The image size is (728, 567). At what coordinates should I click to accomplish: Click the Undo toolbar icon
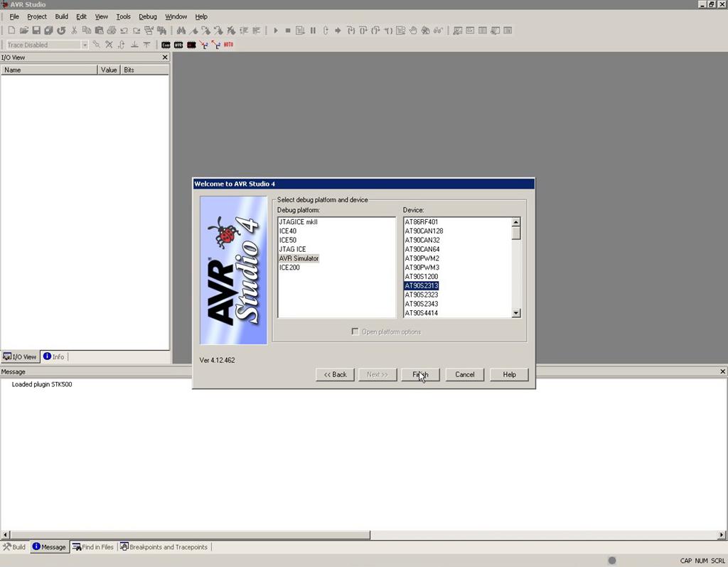click(124, 31)
